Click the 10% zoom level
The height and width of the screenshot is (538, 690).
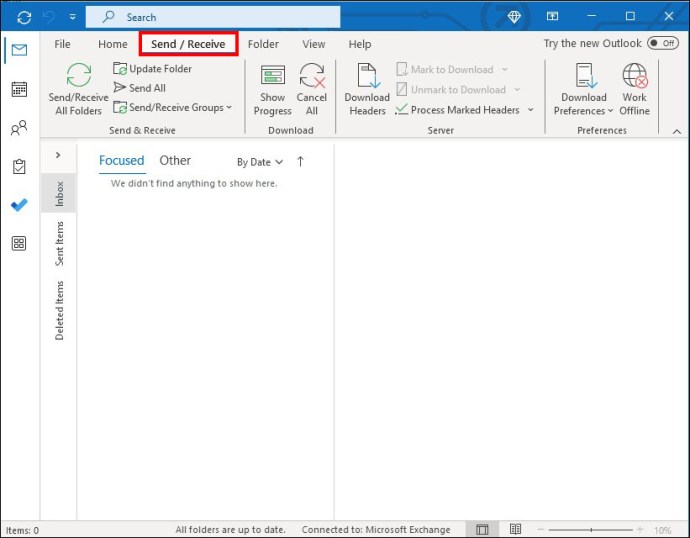[x=663, y=530]
